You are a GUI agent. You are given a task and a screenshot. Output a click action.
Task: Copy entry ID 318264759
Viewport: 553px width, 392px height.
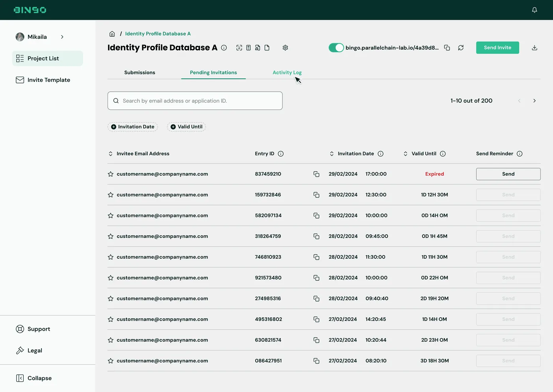pyautogui.click(x=316, y=236)
